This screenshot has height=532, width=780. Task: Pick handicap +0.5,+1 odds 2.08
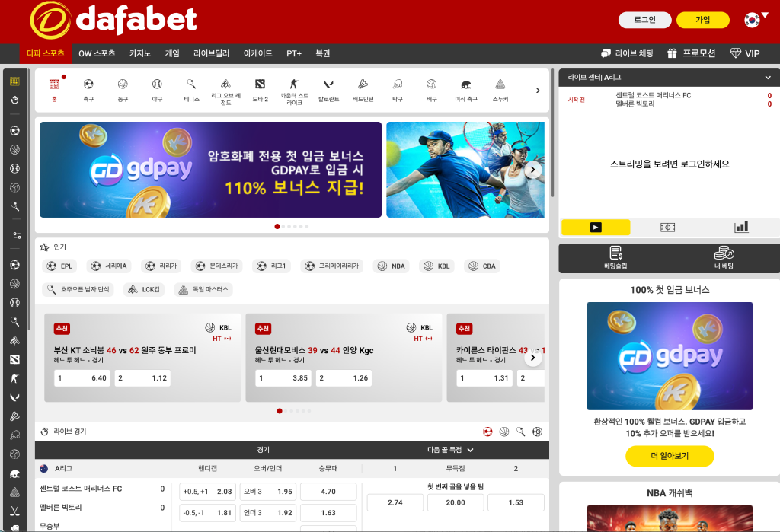click(207, 492)
